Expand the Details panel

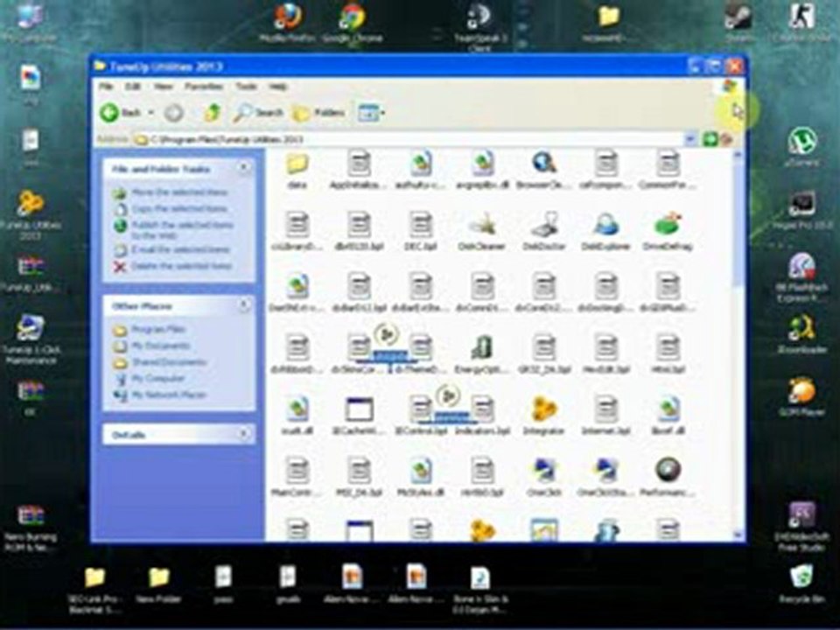tap(244, 433)
